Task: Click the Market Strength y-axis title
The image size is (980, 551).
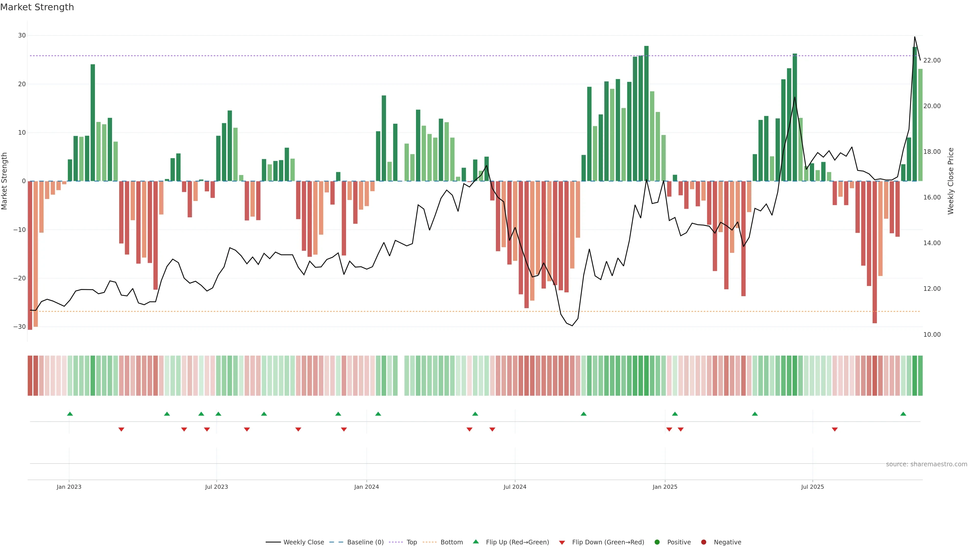Action: pos(5,181)
